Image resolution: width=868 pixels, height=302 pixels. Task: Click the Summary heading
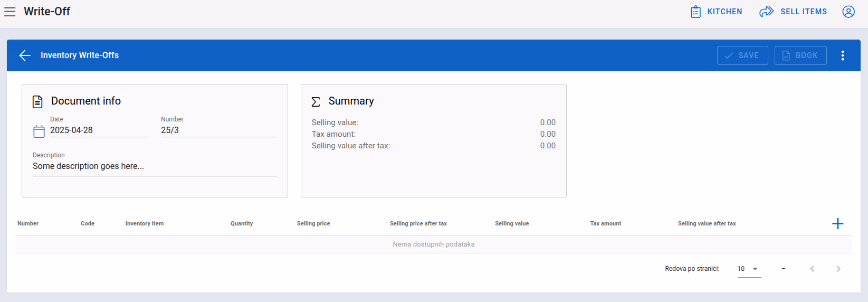point(351,101)
